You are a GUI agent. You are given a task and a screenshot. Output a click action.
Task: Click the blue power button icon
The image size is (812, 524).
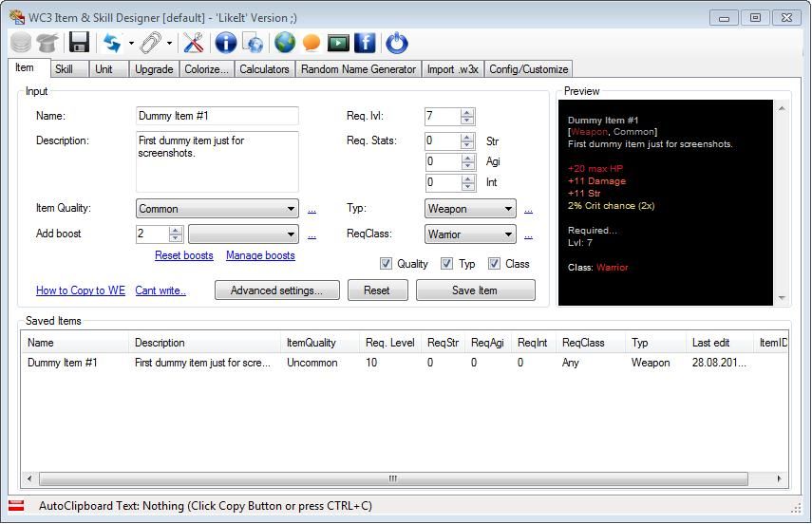tap(397, 43)
